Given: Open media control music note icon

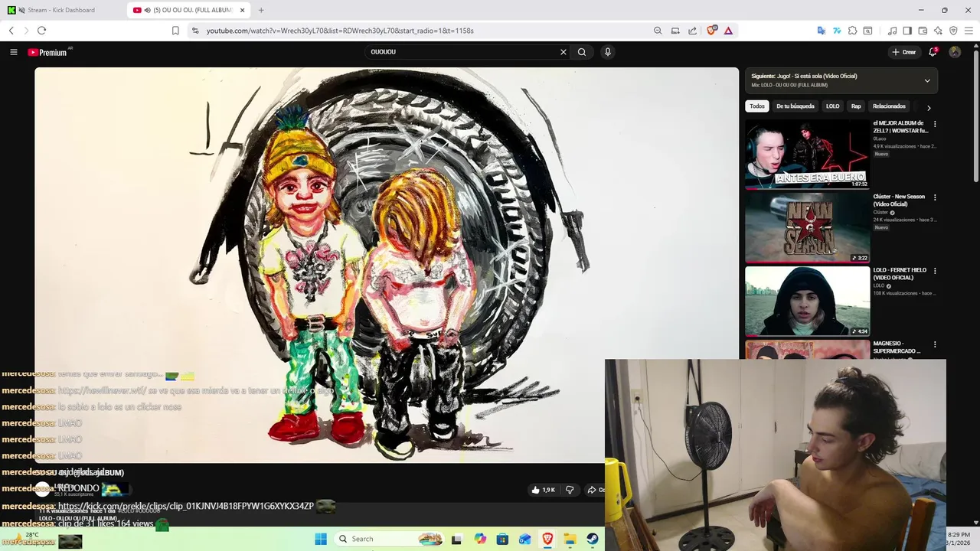Looking at the screenshot, I should [x=893, y=31].
